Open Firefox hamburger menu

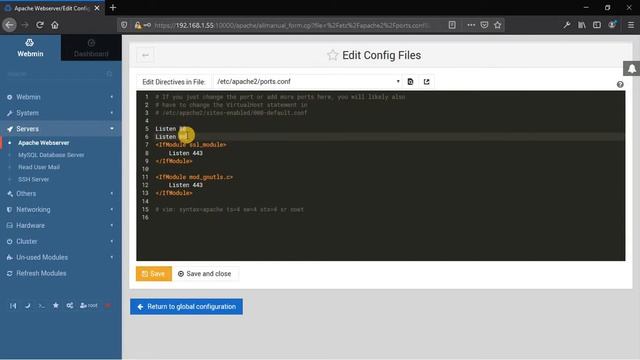tap(631, 25)
